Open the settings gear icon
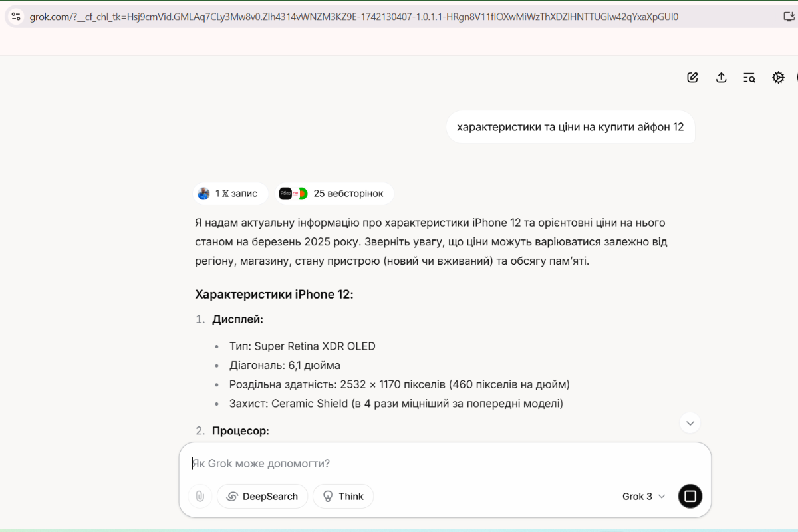Screen dimensions: 798x532 778,78
